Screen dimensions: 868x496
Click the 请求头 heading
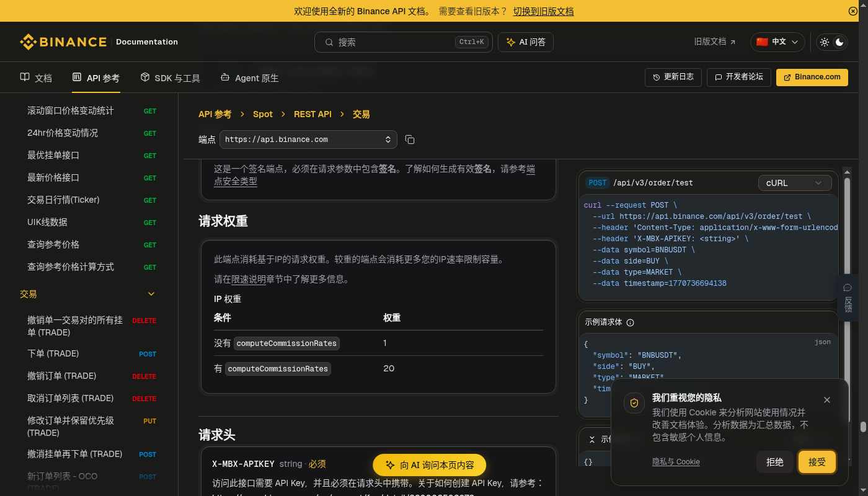[x=217, y=435]
